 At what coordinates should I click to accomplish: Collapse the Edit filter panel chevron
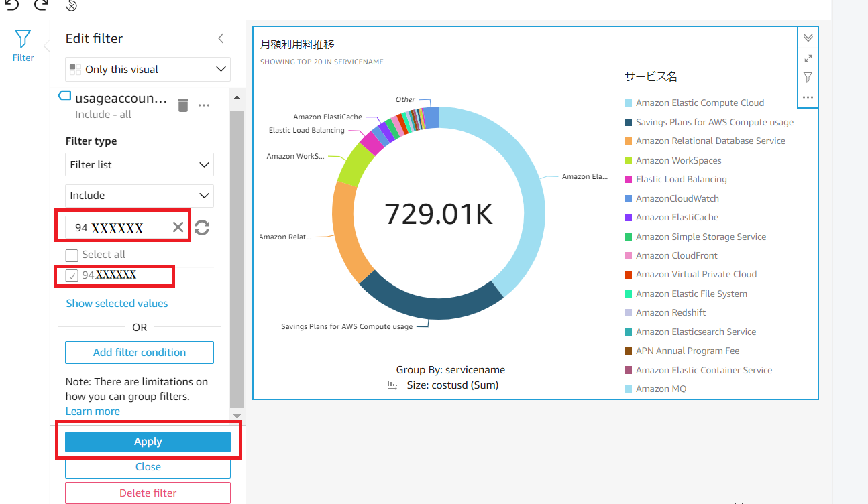tap(221, 38)
